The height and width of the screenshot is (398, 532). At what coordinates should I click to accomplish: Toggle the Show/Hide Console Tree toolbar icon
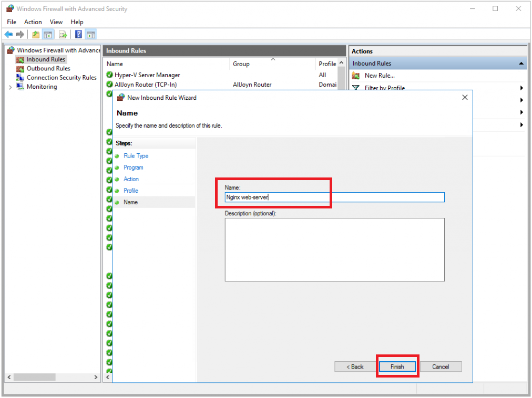(x=48, y=34)
